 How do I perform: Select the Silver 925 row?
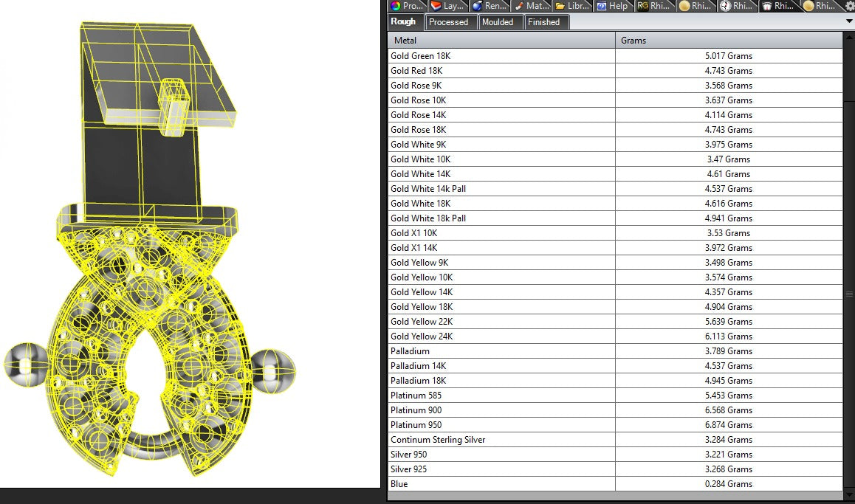[x=615, y=469]
